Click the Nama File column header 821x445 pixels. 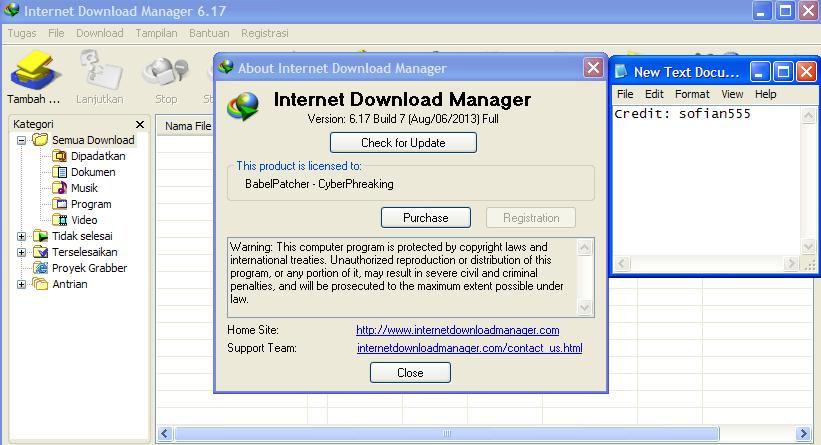pos(188,126)
